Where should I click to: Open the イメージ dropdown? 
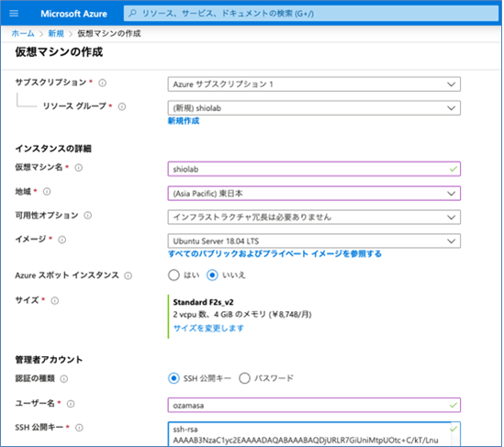click(314, 241)
